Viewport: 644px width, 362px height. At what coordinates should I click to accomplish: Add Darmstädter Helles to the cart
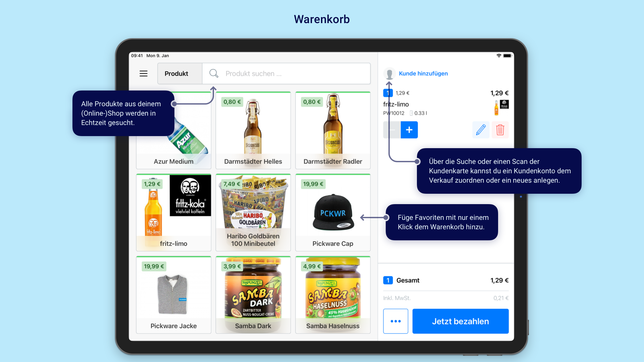(x=253, y=130)
